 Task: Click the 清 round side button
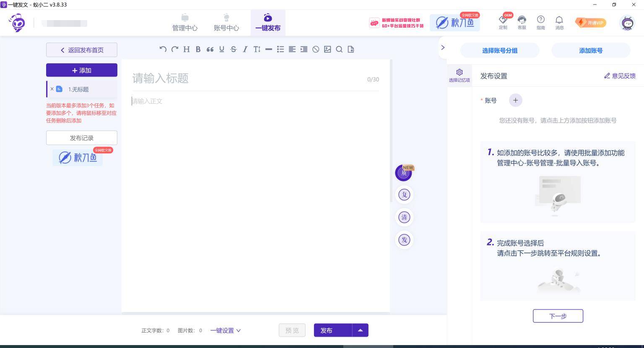[x=404, y=217]
